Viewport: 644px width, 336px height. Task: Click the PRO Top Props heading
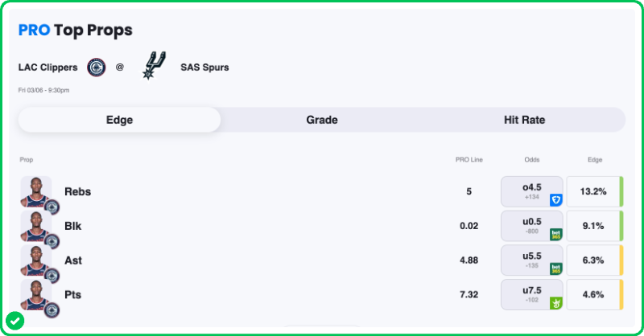76,31
